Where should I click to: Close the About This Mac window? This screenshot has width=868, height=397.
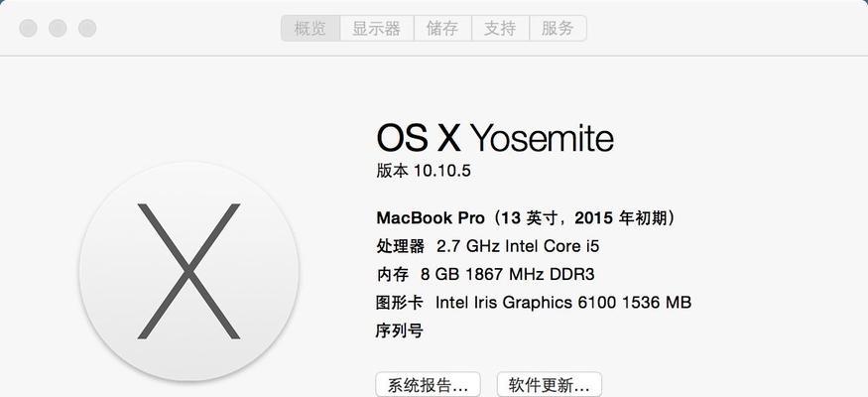tap(28, 28)
